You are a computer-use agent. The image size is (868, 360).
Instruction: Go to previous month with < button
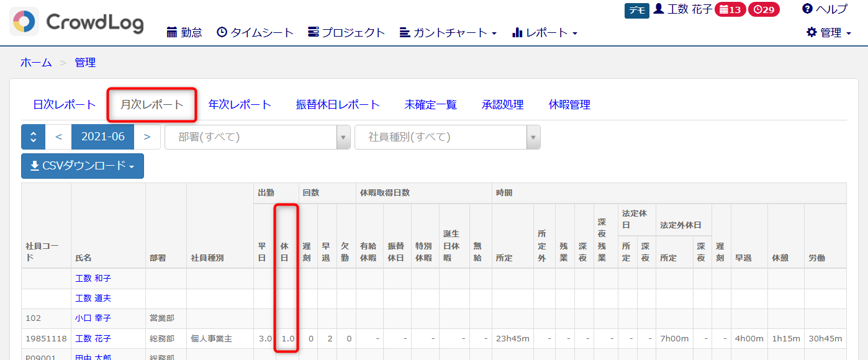pyautogui.click(x=58, y=137)
